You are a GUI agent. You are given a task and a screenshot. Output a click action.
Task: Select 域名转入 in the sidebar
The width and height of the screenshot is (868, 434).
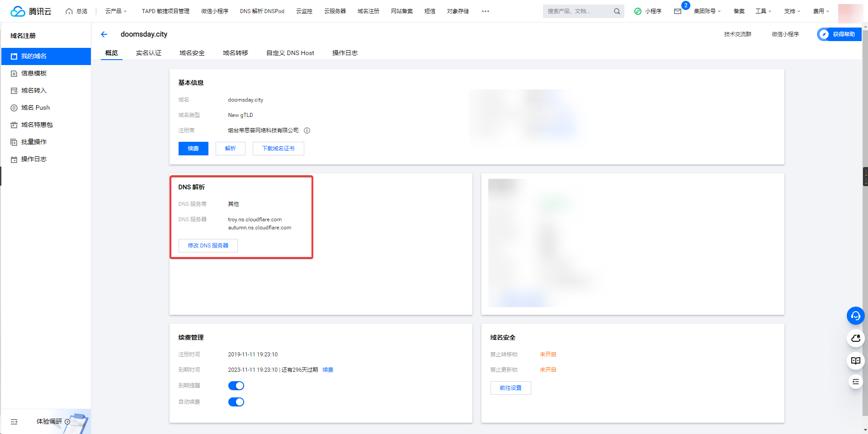coord(34,90)
